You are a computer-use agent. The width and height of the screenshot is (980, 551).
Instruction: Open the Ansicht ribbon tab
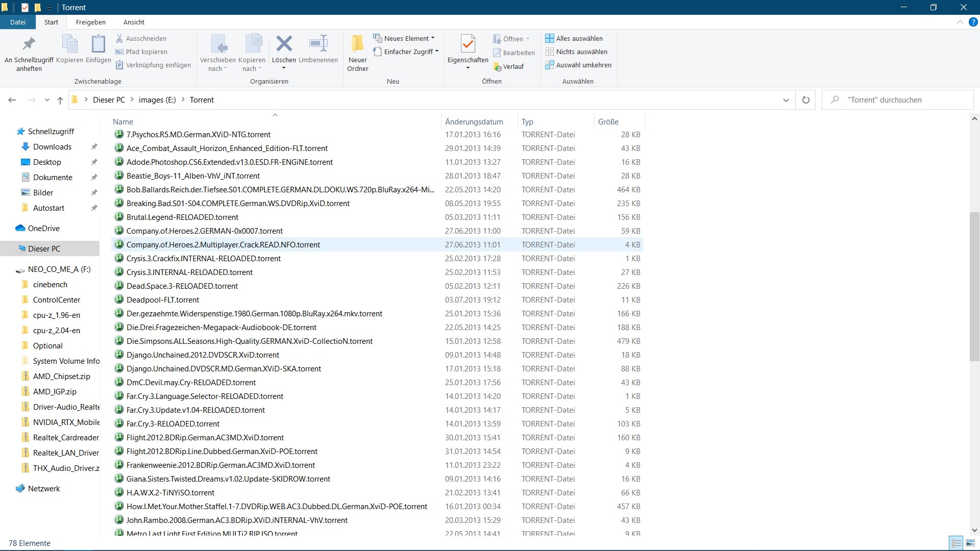click(x=134, y=22)
